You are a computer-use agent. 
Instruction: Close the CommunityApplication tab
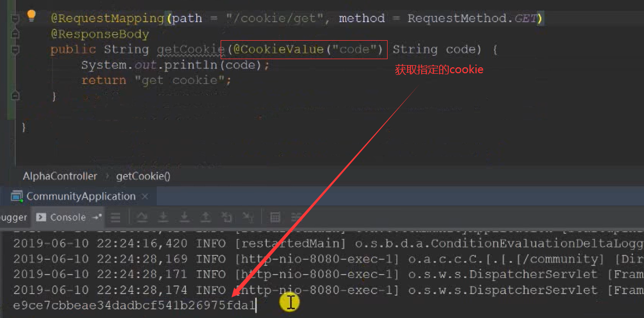[x=145, y=196]
